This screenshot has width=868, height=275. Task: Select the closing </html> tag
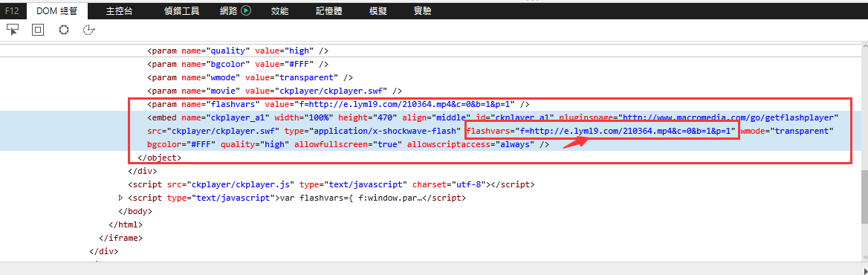pos(126,224)
